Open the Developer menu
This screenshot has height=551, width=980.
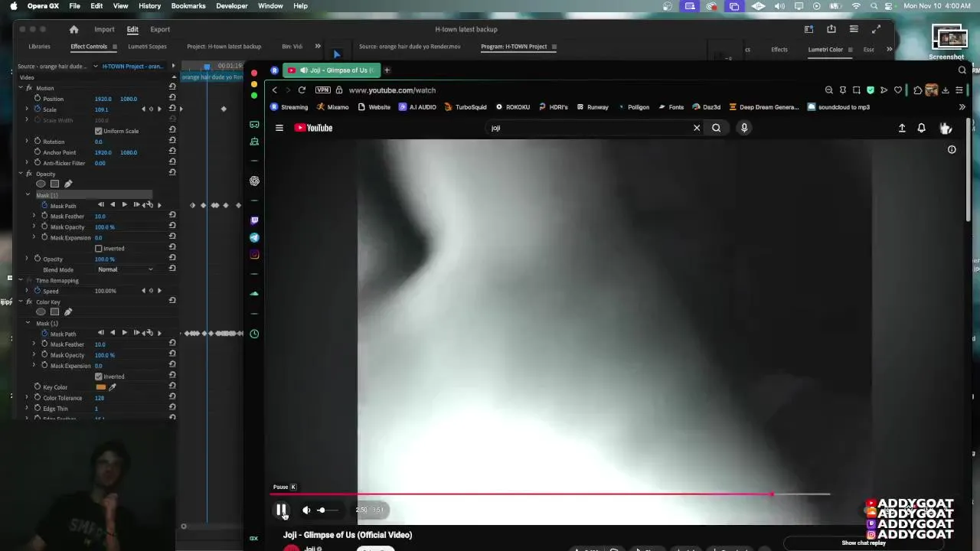coord(231,6)
